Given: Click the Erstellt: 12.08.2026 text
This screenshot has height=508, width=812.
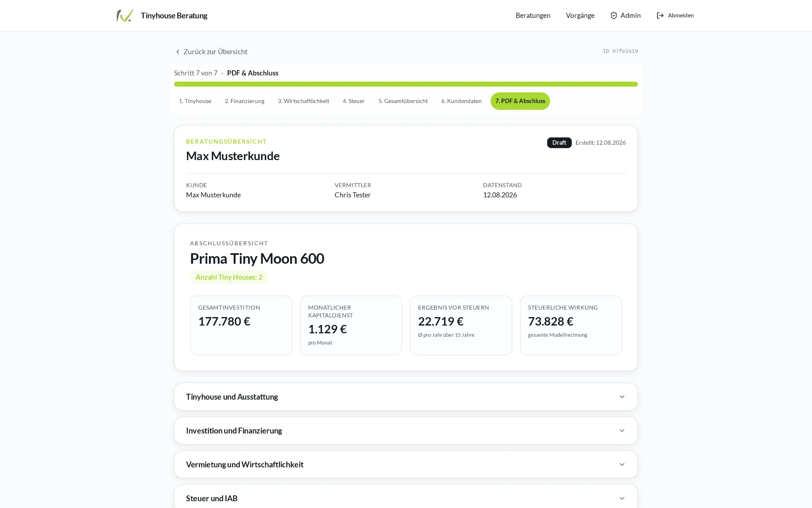Looking at the screenshot, I should [601, 143].
